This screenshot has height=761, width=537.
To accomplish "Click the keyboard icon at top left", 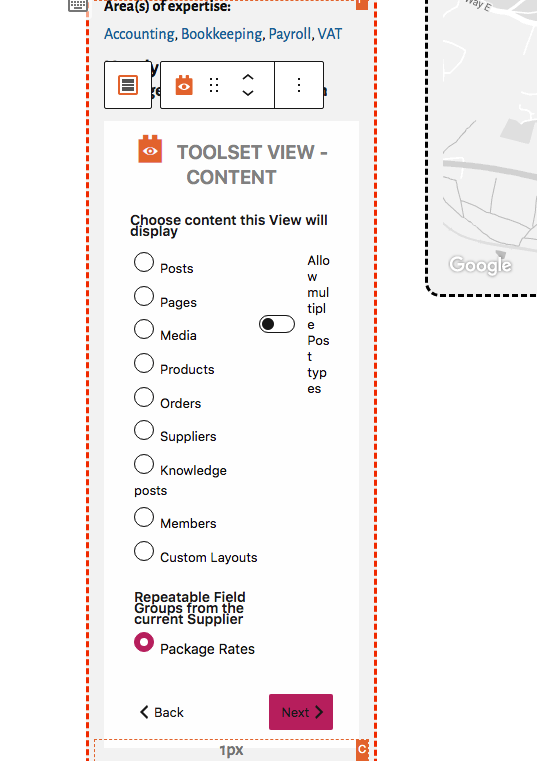I will 78,5.
